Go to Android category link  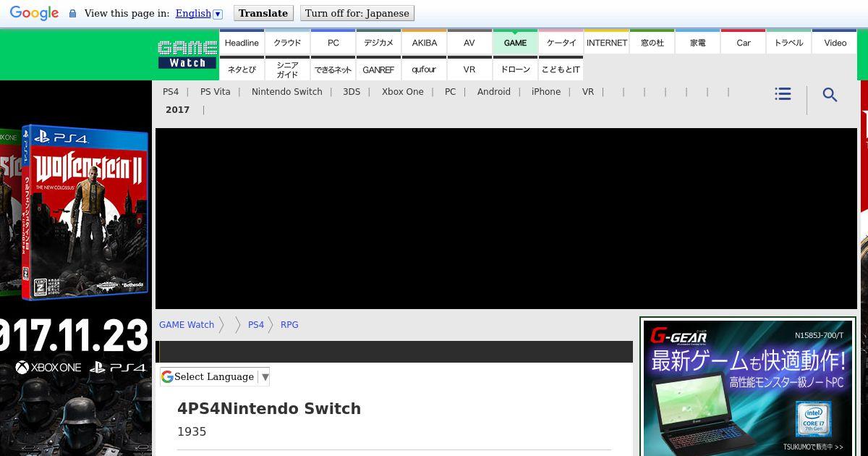tap(494, 92)
